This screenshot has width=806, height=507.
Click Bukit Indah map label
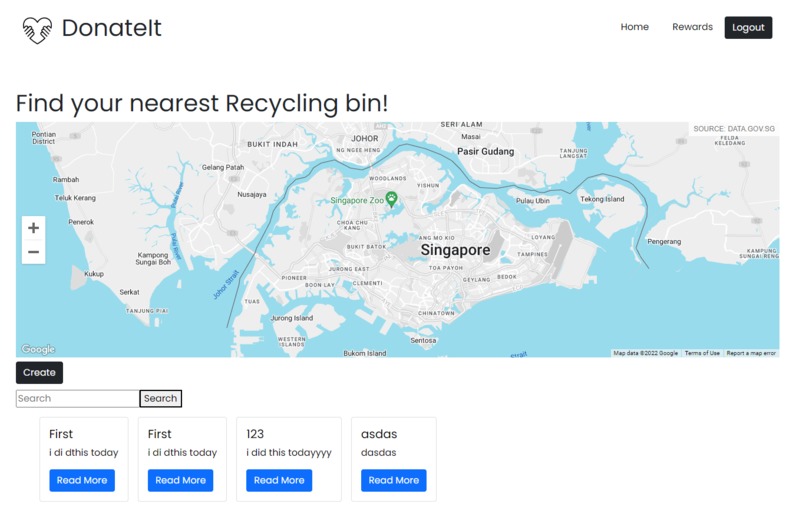coord(272,144)
